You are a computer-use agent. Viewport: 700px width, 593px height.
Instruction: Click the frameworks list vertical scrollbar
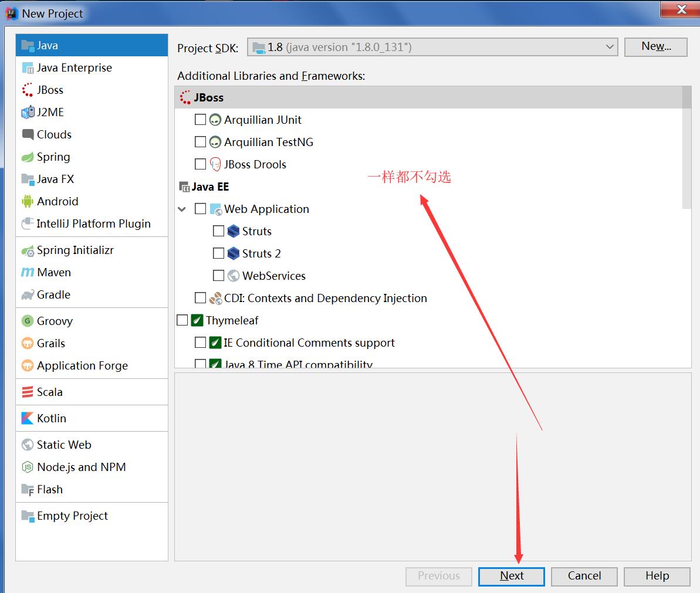pos(687,148)
